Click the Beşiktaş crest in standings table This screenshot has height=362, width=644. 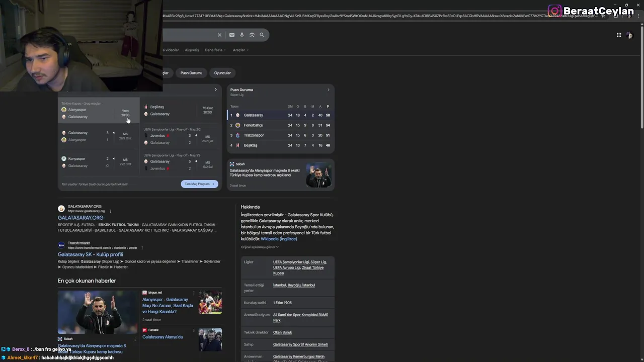click(238, 145)
